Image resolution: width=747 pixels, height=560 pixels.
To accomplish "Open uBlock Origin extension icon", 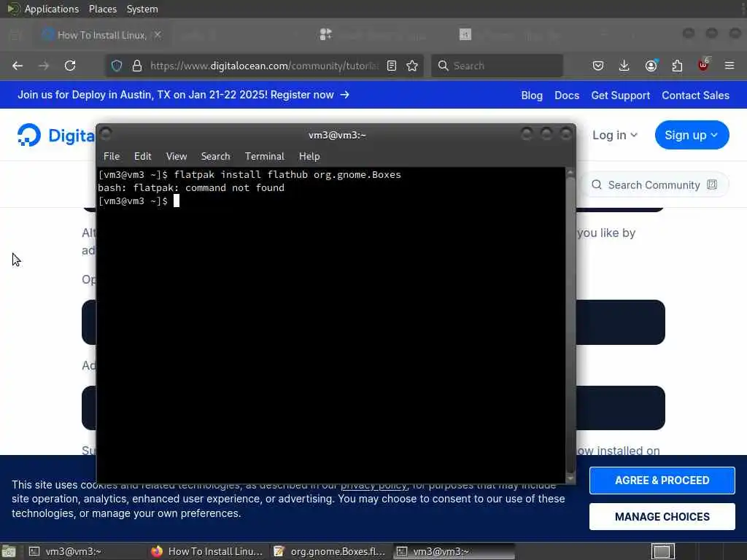I will 704,65.
